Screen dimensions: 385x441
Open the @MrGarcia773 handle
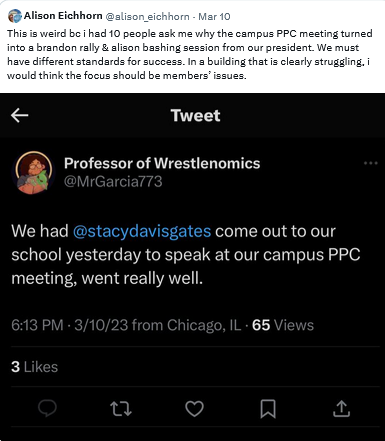coord(113,182)
